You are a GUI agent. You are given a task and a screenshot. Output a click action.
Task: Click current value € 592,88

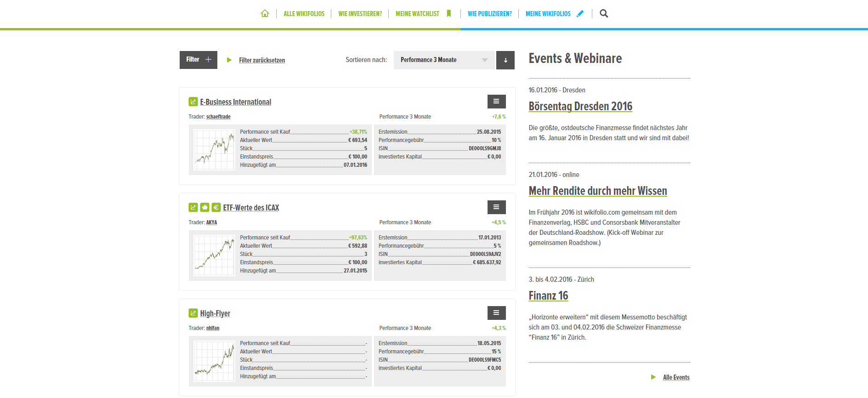pos(357,246)
